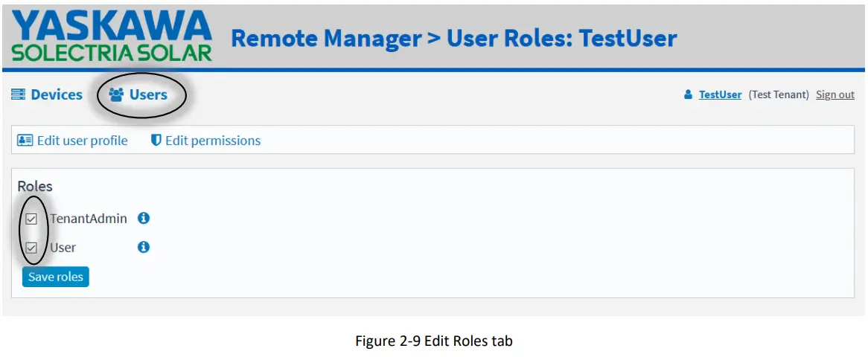Toggle the User role checkbox

click(31, 248)
